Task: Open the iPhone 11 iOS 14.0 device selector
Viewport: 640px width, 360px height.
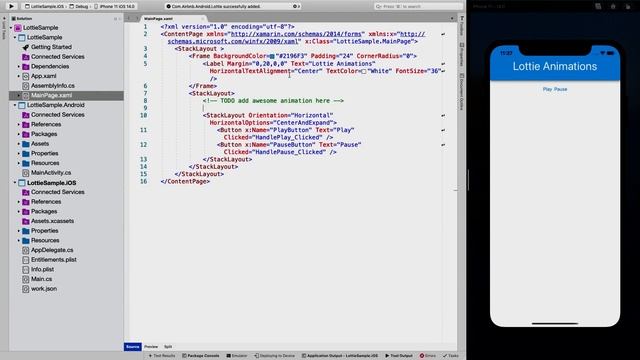Action: (115, 7)
